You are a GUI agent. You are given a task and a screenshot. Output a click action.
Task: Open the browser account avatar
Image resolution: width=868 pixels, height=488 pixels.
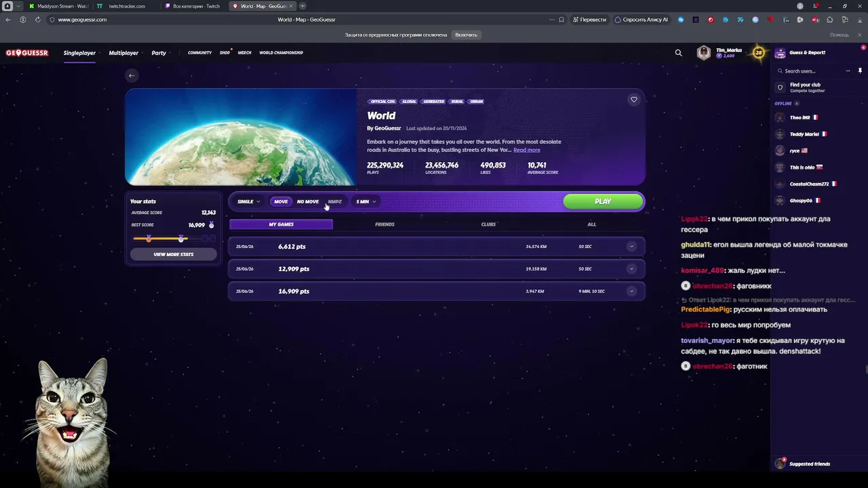(x=800, y=6)
